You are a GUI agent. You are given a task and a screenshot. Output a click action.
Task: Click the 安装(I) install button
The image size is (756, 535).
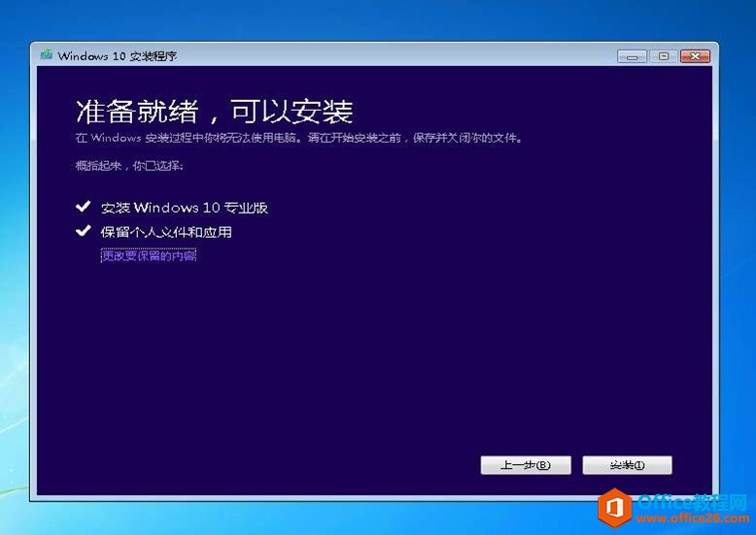click(627, 465)
